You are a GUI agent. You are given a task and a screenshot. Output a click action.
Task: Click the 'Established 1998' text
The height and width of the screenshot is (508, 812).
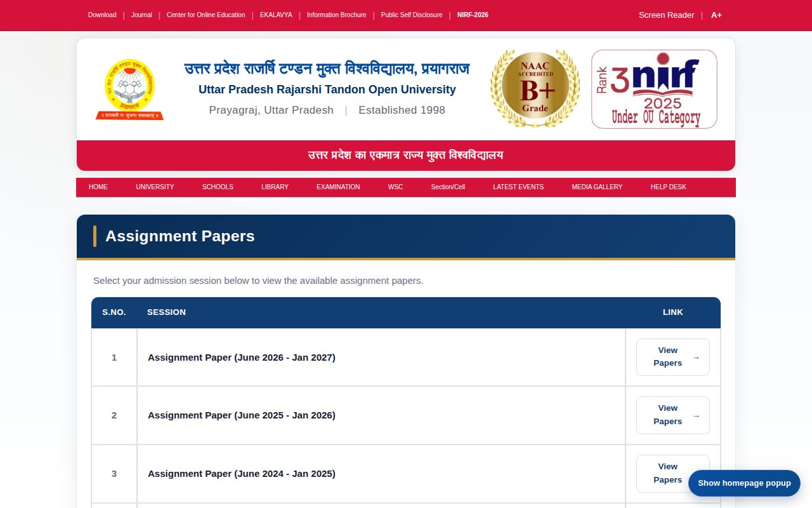click(402, 110)
